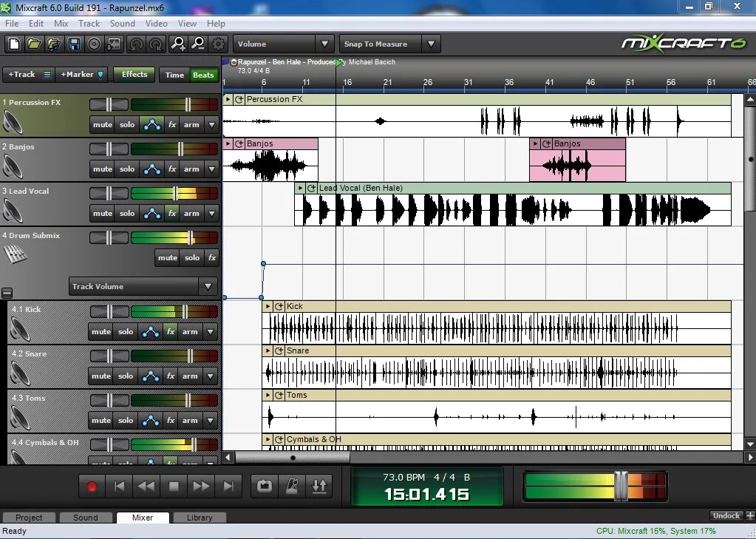
Task: Open the arm dropdown arrow on Percussion FX
Action: 211,124
